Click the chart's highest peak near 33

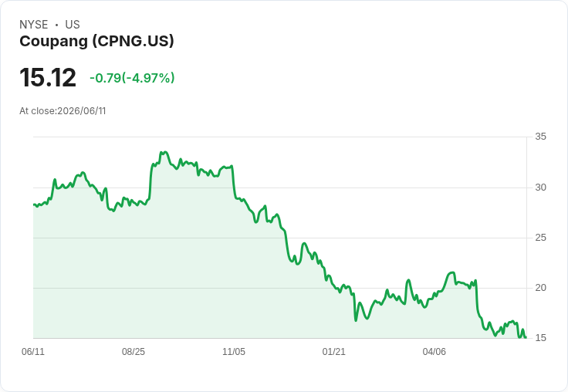pos(165,152)
